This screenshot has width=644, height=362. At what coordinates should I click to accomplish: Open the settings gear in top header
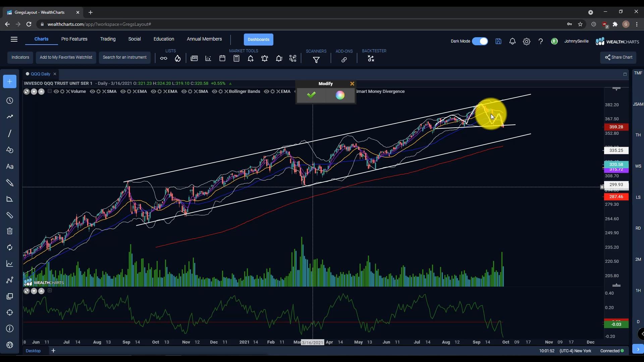point(527,42)
